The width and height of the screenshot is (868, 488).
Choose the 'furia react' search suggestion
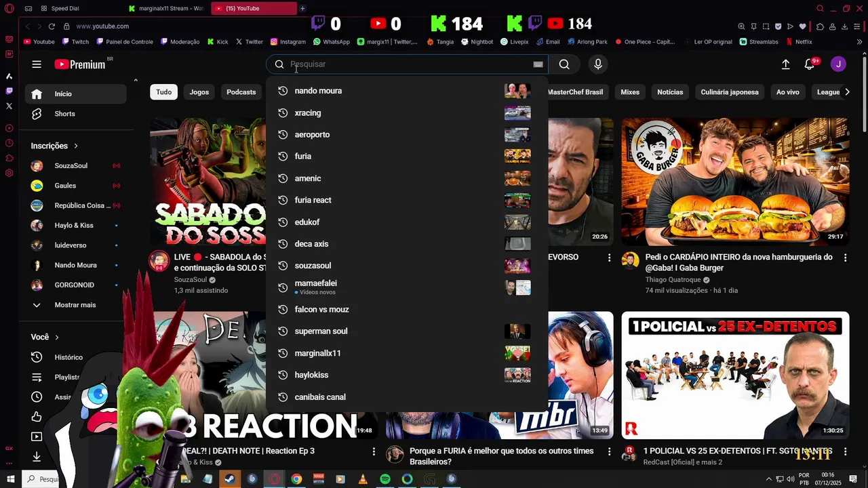pos(407,200)
